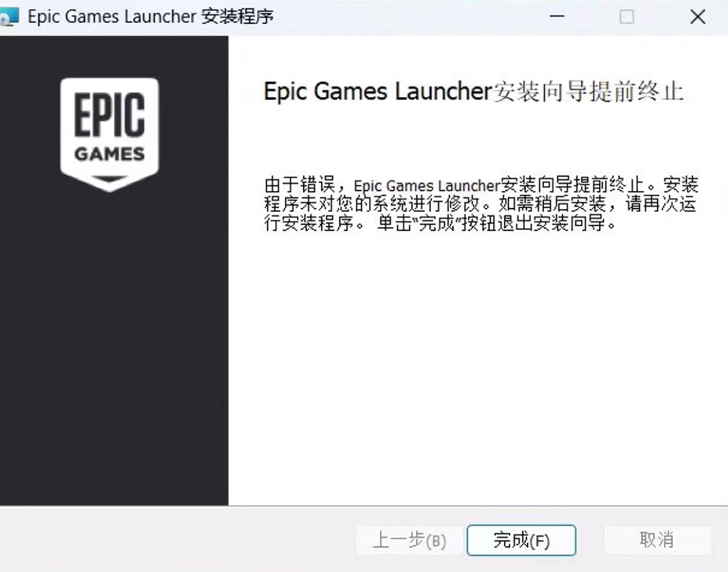Click the greyed-out maximize window button
Image resolution: width=728 pixels, height=572 pixels.
[626, 17]
